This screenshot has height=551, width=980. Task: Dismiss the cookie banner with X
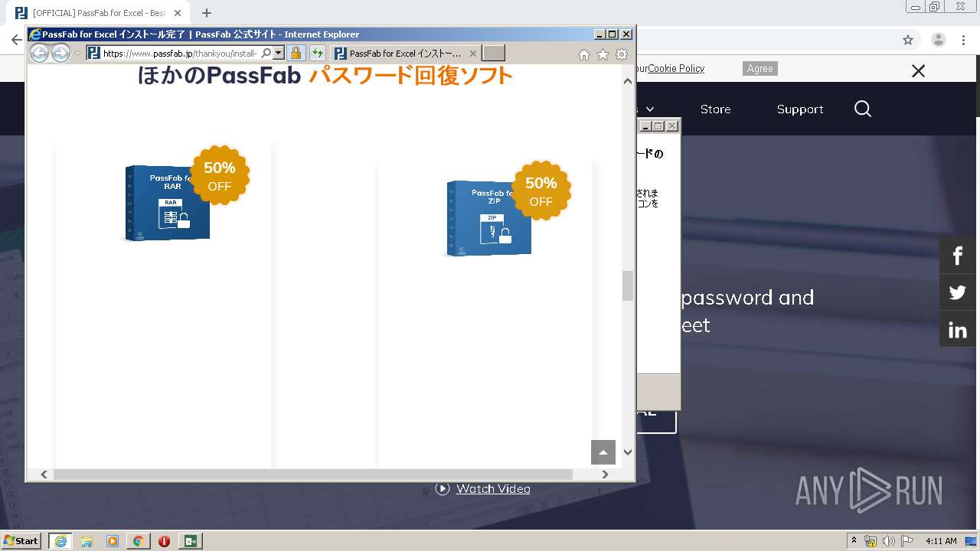(x=918, y=70)
